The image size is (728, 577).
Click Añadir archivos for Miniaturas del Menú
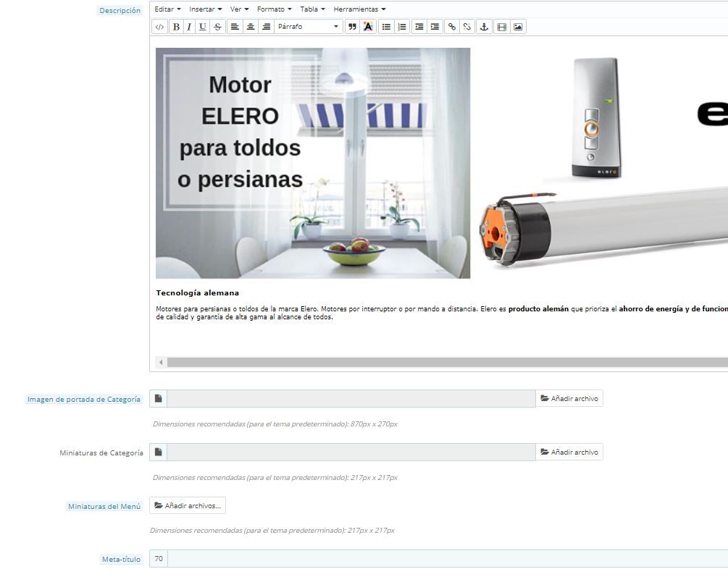(x=188, y=505)
